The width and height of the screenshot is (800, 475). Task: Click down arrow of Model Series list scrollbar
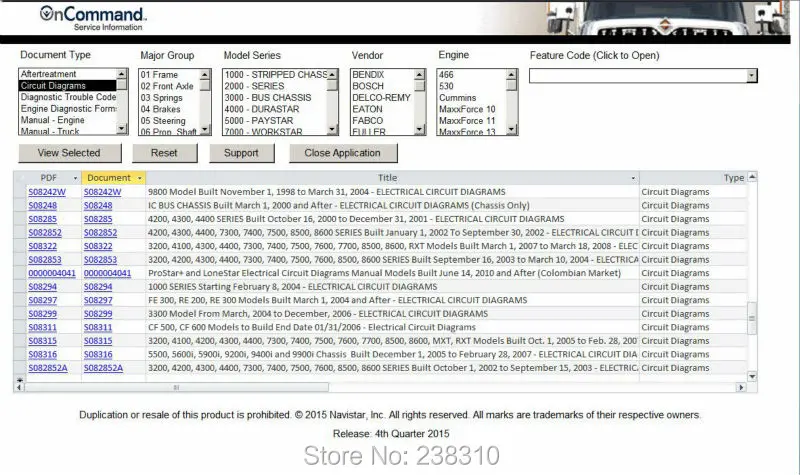click(332, 130)
